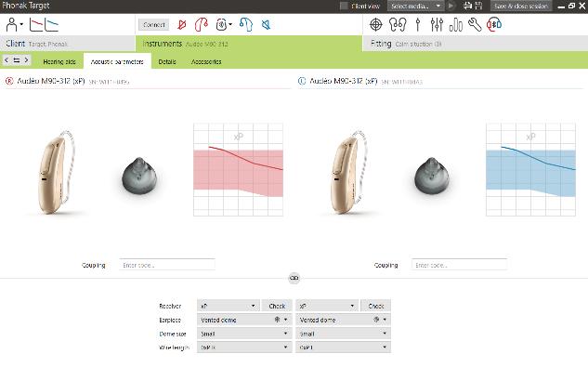Click Save & close session button
Viewport: 588px width, 367px height.
[521, 6]
